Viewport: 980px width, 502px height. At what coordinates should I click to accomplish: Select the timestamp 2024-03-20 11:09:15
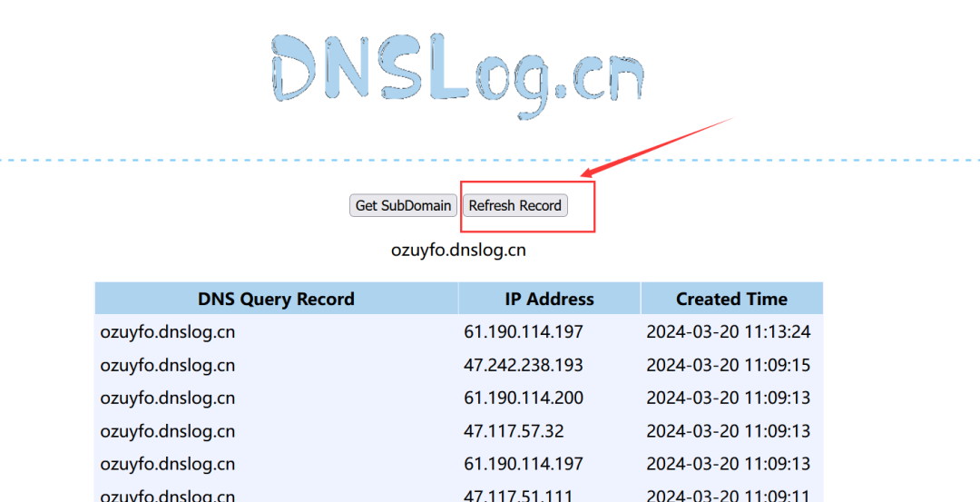pos(728,365)
